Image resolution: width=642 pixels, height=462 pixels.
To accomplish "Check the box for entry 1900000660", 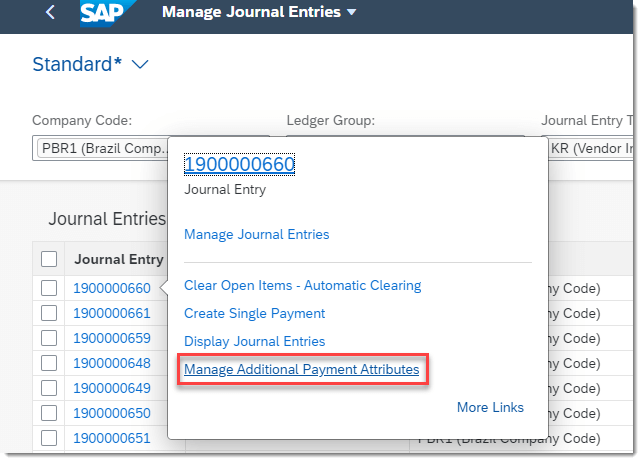I will click(x=49, y=288).
